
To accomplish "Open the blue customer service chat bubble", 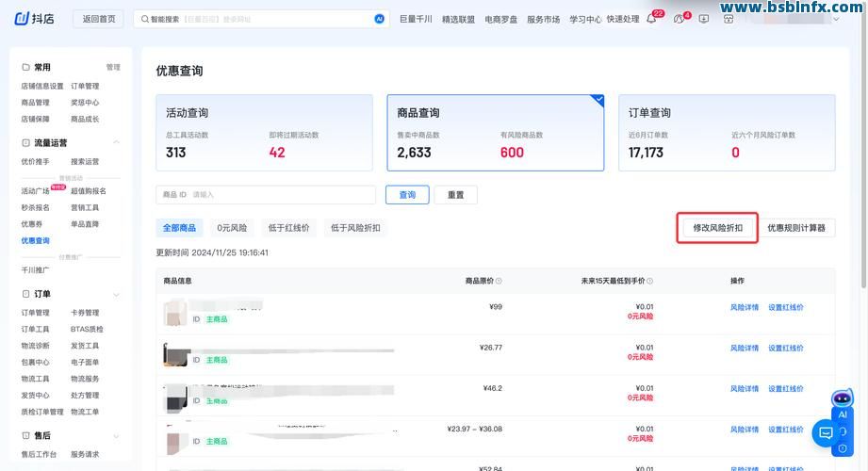I will click(826, 432).
